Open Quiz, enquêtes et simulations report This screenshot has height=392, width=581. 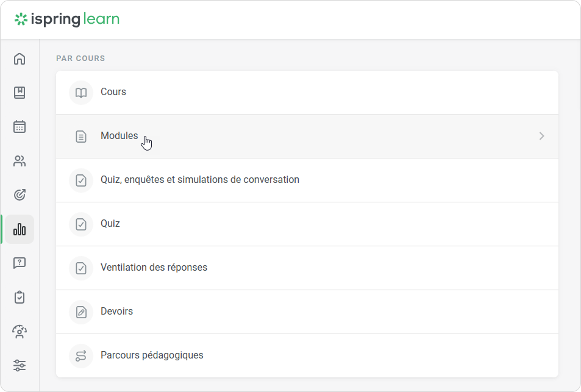coord(200,180)
